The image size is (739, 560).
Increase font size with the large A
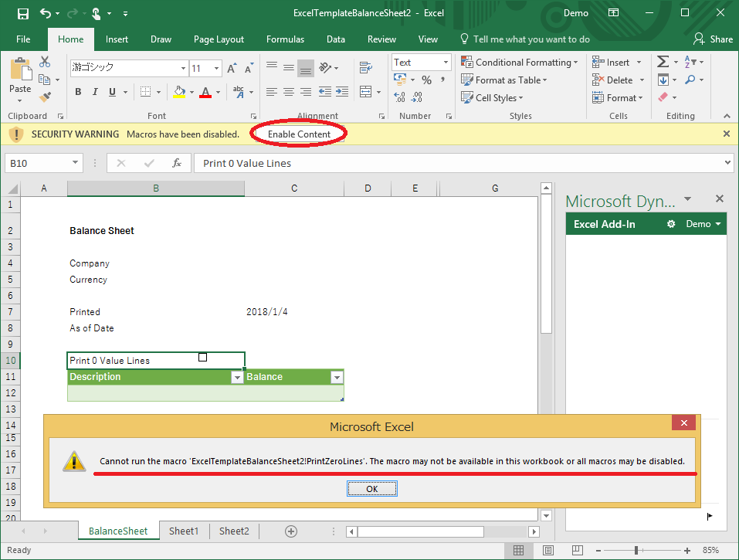[x=232, y=68]
